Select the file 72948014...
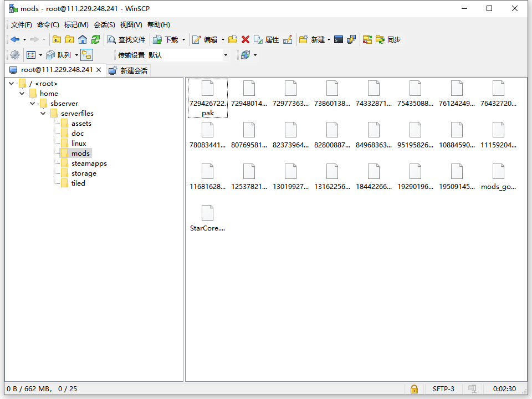 tap(249, 94)
